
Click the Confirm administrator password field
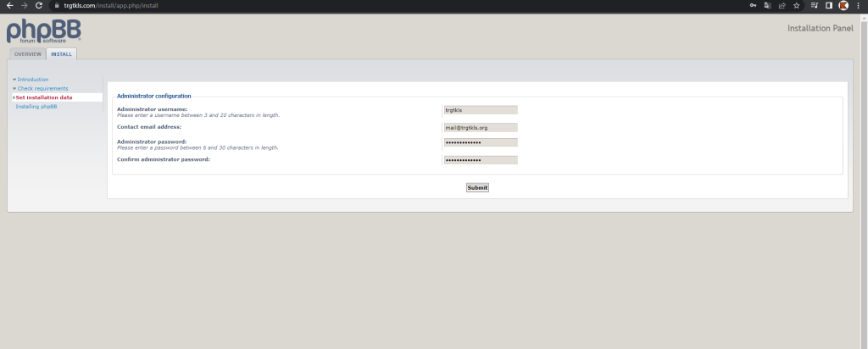coord(480,160)
